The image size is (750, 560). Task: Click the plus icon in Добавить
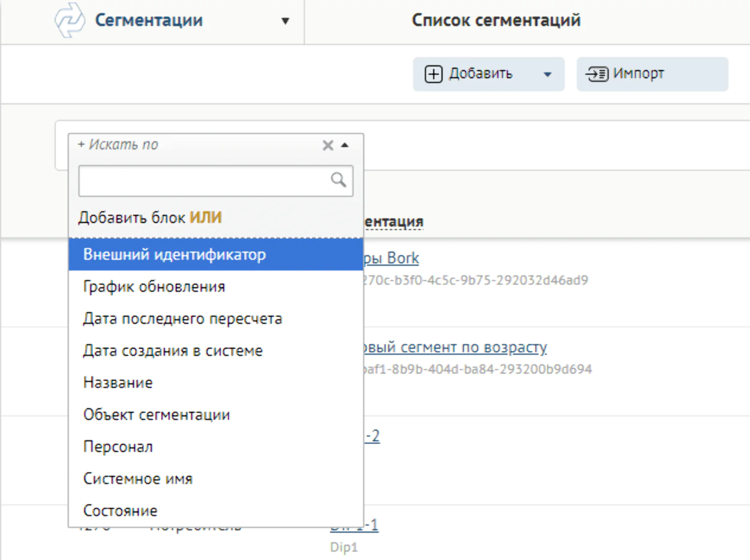coord(433,74)
